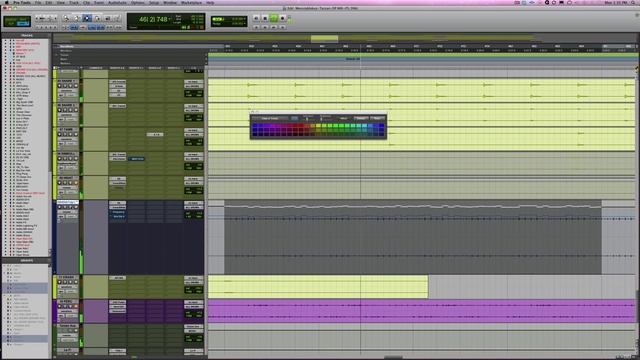The height and width of the screenshot is (360, 640).
Task: Pick the bright green color swatch
Action: click(x=341, y=125)
